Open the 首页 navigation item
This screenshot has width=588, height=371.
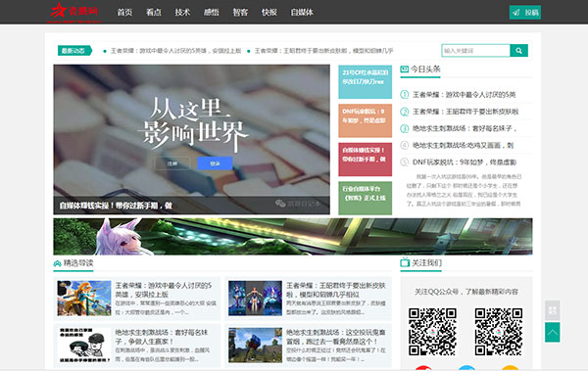pos(124,13)
